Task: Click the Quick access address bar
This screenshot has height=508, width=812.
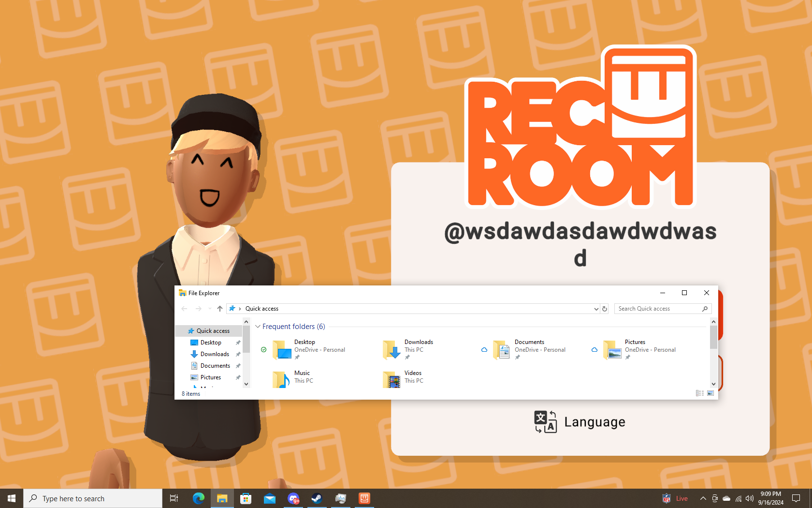Action: [413, 309]
